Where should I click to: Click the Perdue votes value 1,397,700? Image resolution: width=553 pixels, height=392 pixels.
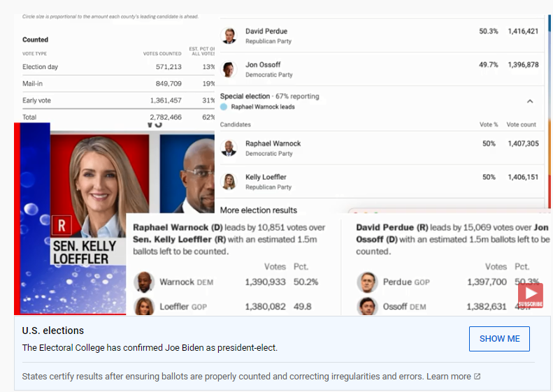487,282
